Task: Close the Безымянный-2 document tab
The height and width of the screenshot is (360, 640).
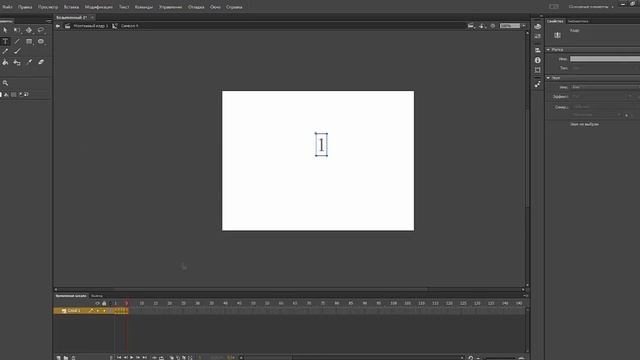Action: tap(92, 18)
